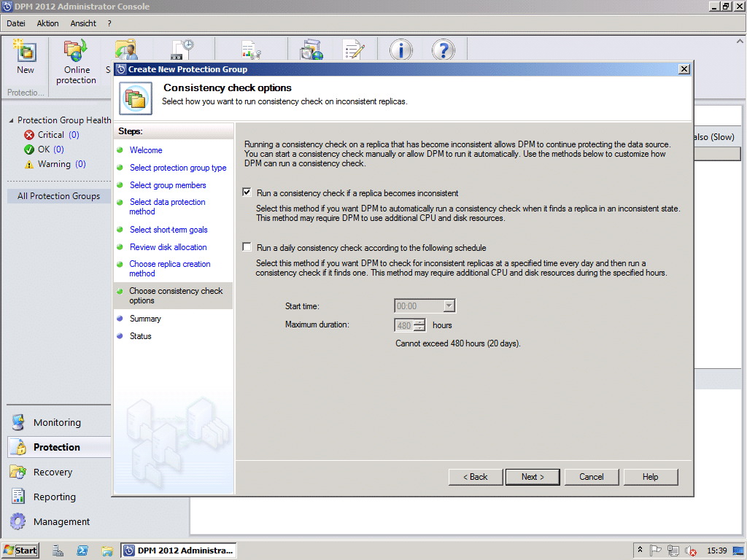Open the Start time dropdown

pyautogui.click(x=449, y=306)
